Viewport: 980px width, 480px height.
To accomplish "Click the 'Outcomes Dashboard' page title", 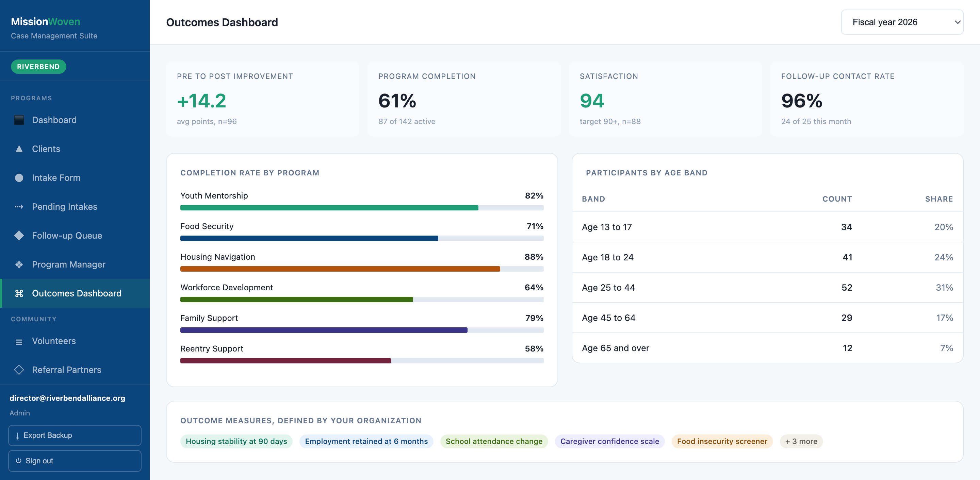I will 222,22.
